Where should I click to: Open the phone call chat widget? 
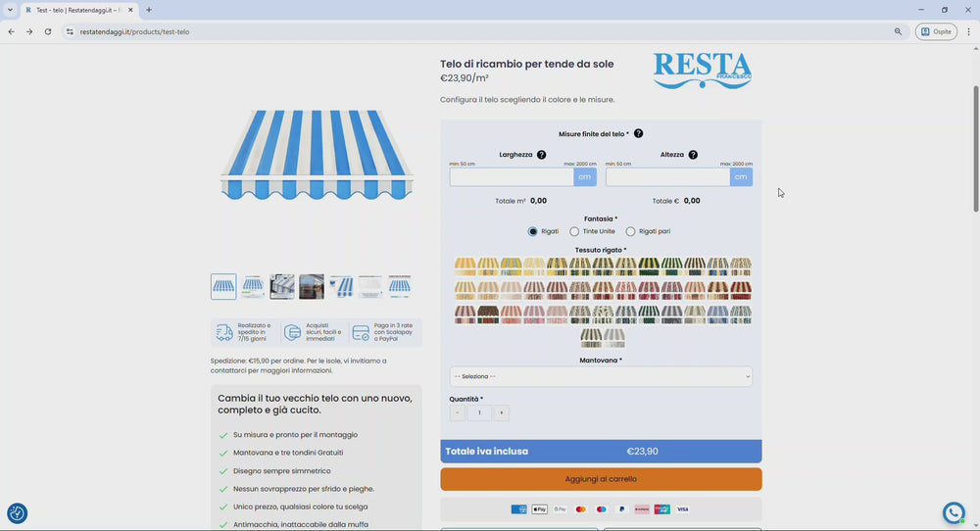[954, 513]
